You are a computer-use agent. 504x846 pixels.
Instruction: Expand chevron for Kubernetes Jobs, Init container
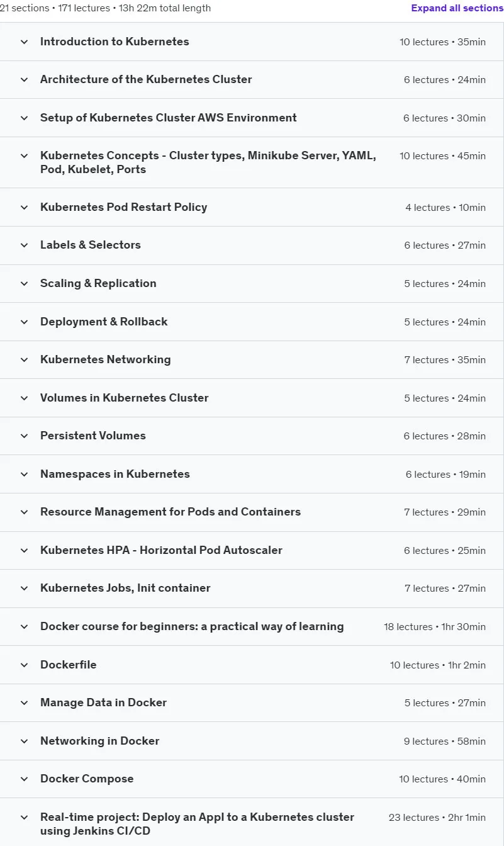pos(25,589)
